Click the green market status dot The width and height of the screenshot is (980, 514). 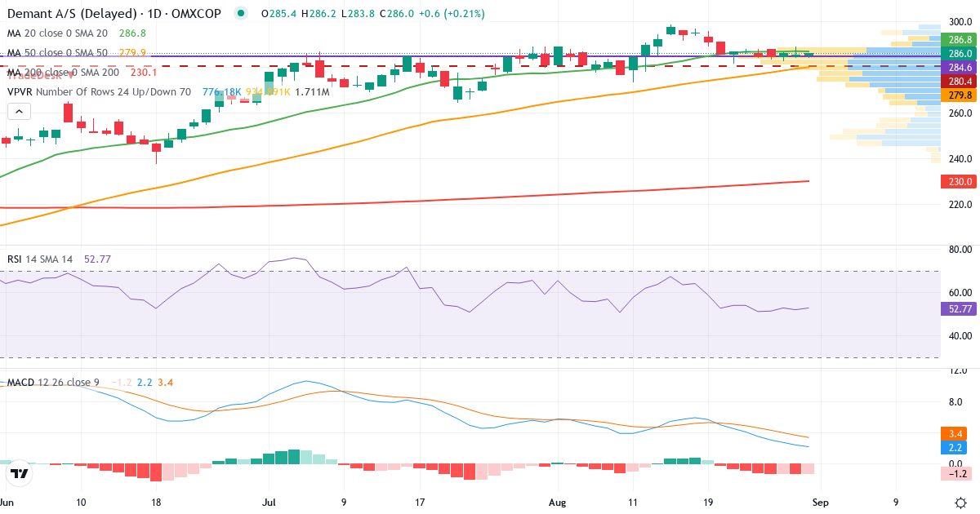click(x=240, y=13)
